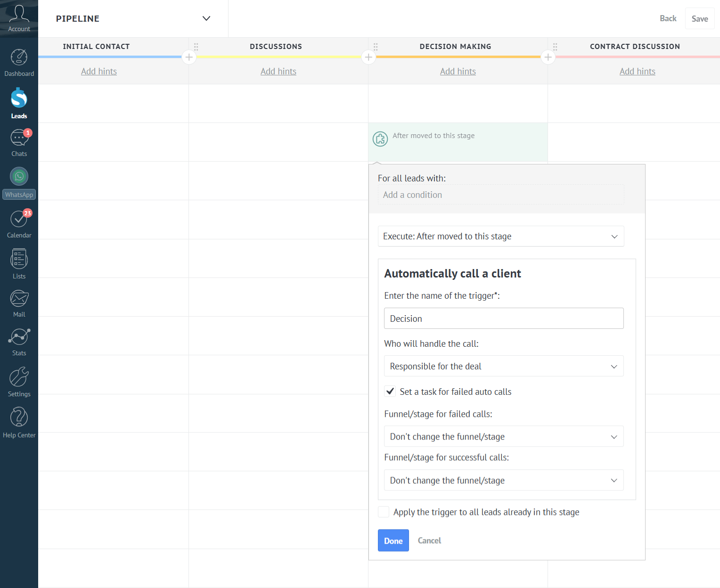The height and width of the screenshot is (588, 720).
Task: Expand the PIPELINE selector chevron
Action: pyautogui.click(x=206, y=18)
